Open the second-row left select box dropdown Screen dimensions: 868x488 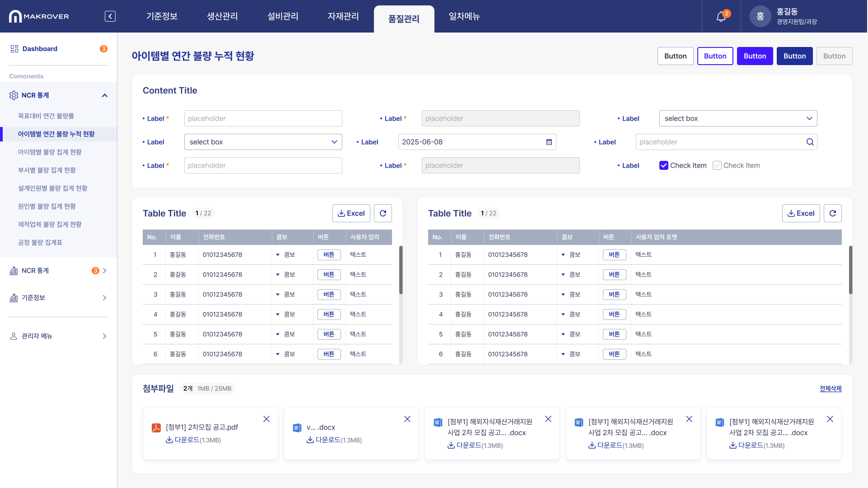point(263,142)
